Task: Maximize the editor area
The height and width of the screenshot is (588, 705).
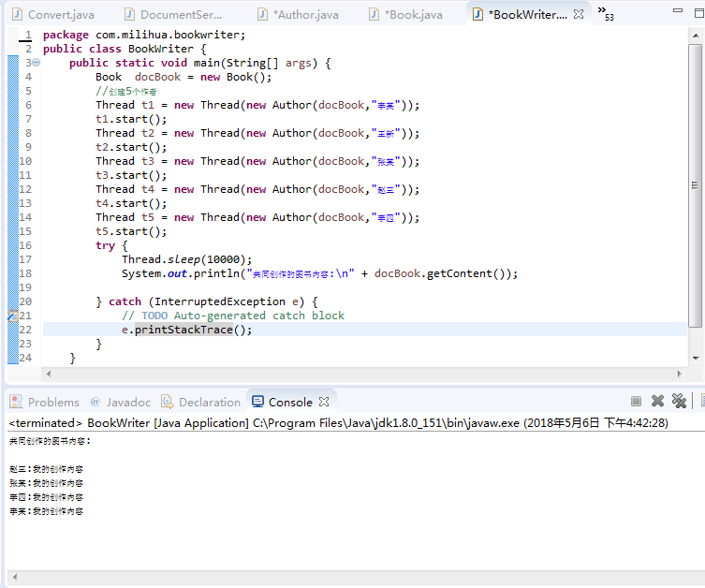Action: point(699,13)
